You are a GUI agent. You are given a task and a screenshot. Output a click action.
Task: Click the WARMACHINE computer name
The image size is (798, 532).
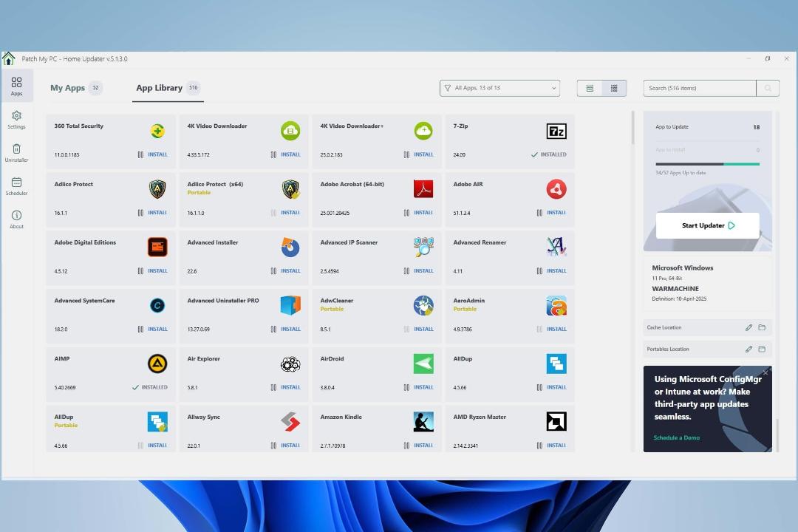click(x=675, y=289)
